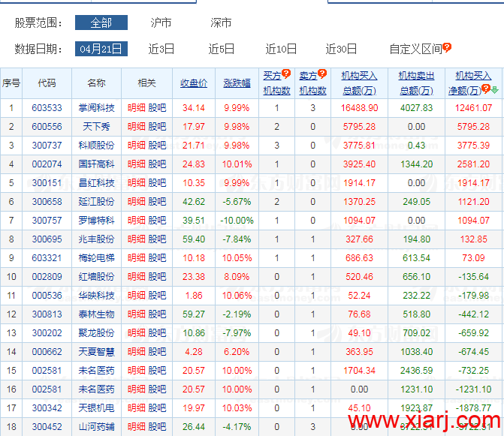Open 股吧 link for 掌阅科技
The width and height of the screenshot is (504, 436).
(x=157, y=108)
